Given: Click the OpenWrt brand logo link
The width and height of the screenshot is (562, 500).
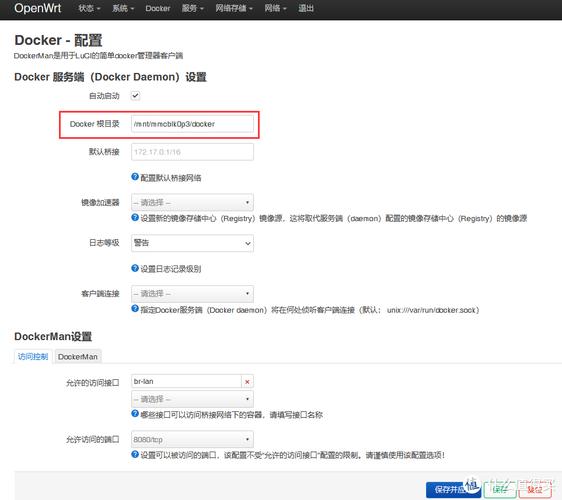Looking at the screenshot, I should pyautogui.click(x=38, y=8).
